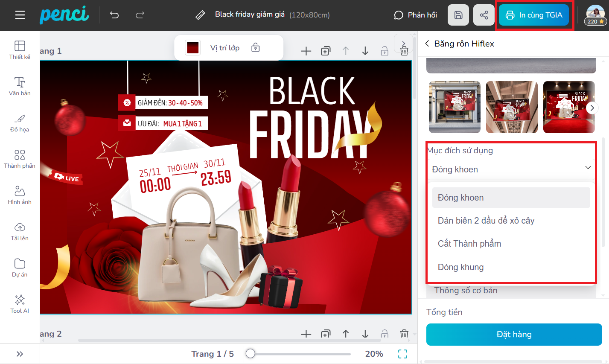Duplicate page 1 using the copy icon
The height and width of the screenshot is (364, 609).
coord(326,51)
